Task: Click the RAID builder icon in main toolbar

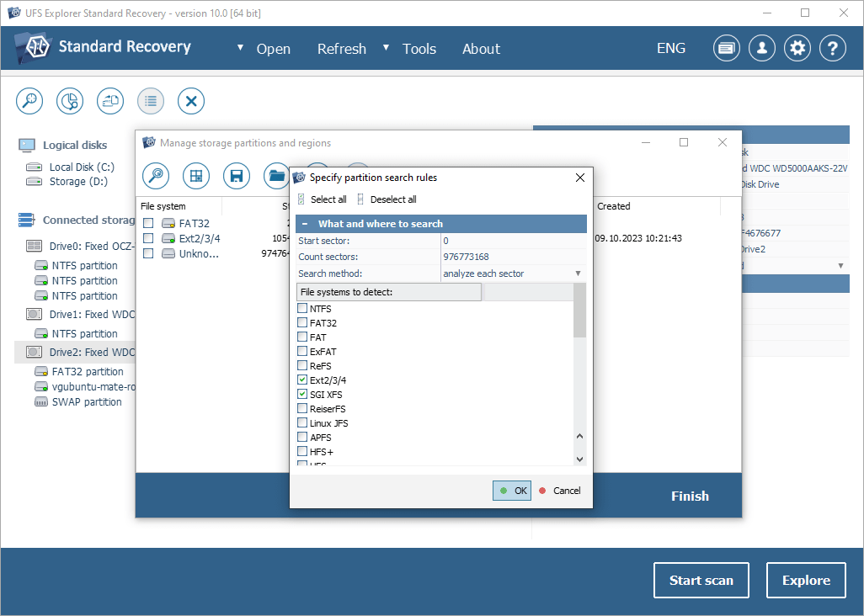Action: click(x=110, y=101)
